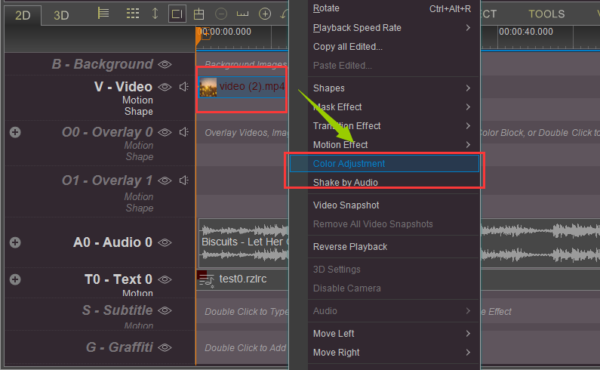Click the calendar-shaped toolbar icon
Screen dimensions: 600x370
click(x=199, y=14)
